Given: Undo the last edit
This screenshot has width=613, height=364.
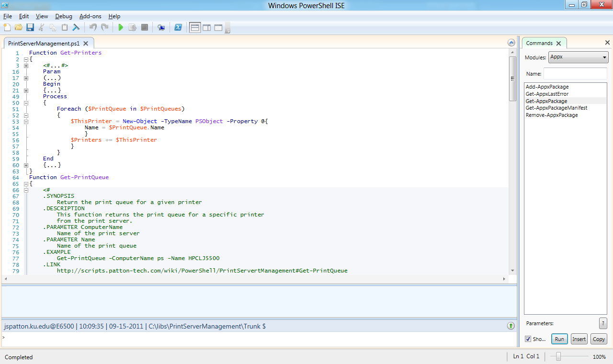Looking at the screenshot, I should point(93,27).
